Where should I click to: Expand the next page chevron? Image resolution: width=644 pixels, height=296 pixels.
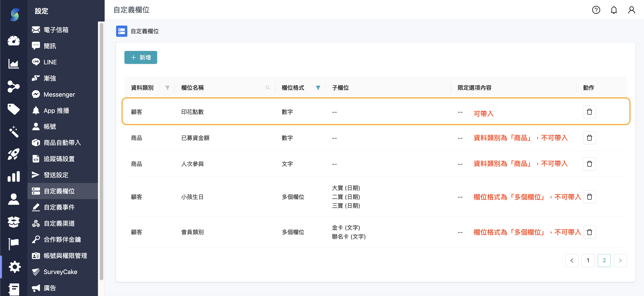coord(620,260)
